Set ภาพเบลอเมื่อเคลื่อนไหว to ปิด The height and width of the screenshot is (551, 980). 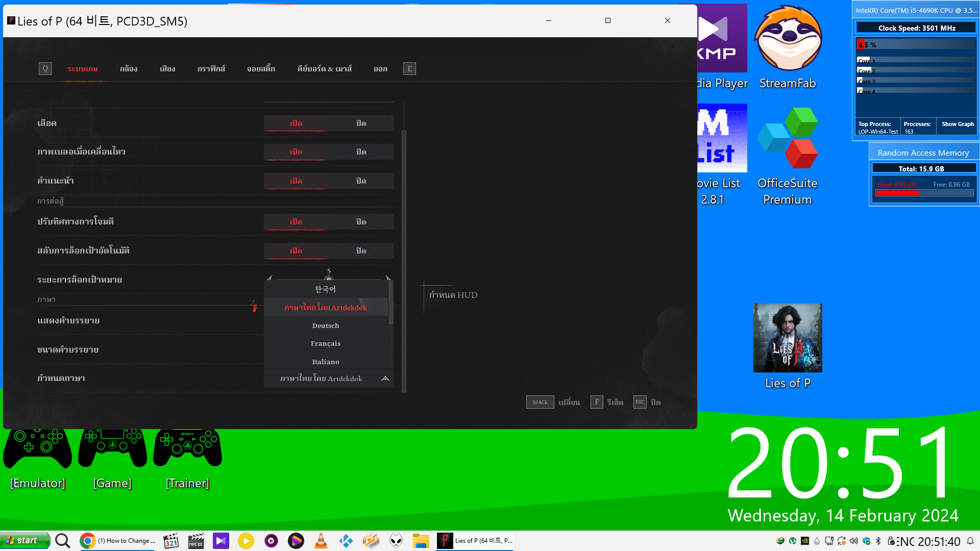tap(361, 152)
